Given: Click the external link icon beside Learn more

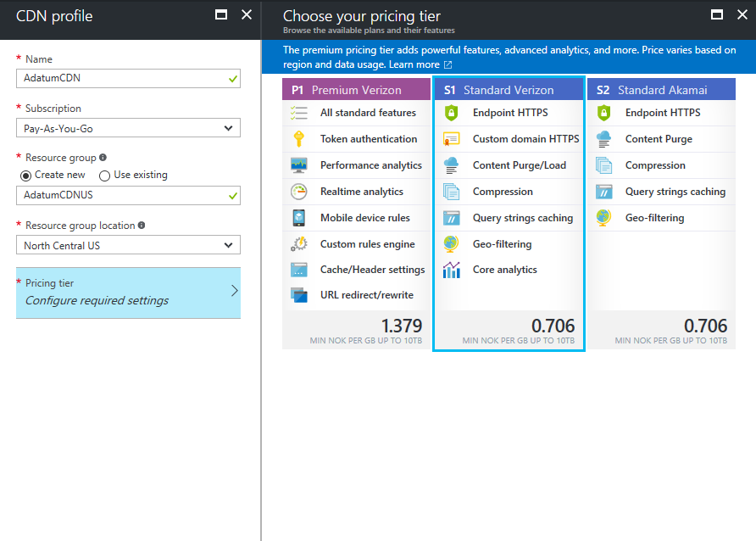Looking at the screenshot, I should point(447,64).
